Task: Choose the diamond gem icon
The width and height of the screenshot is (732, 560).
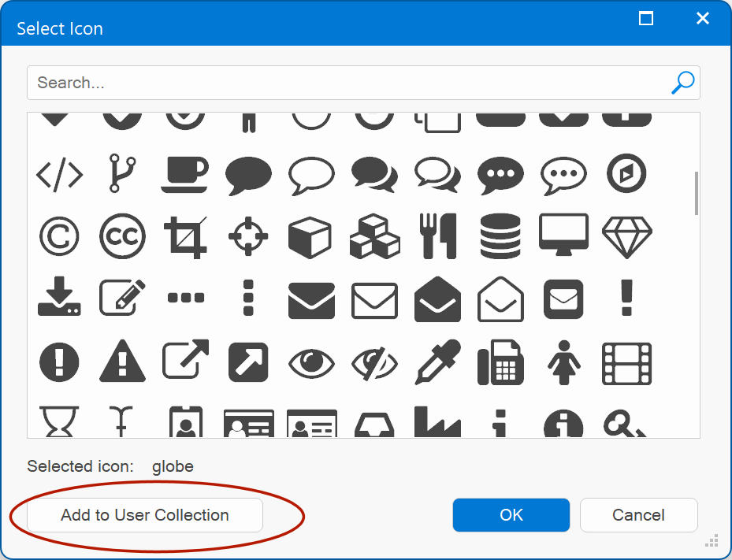Action: (x=626, y=235)
